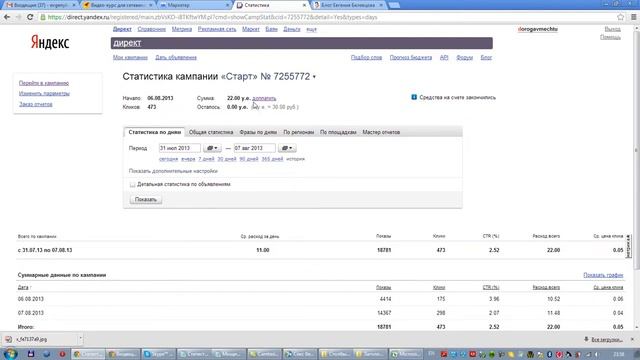Switch to the 'Статистика' browser tab
Screen dimensions: 640x360
(270, 5)
